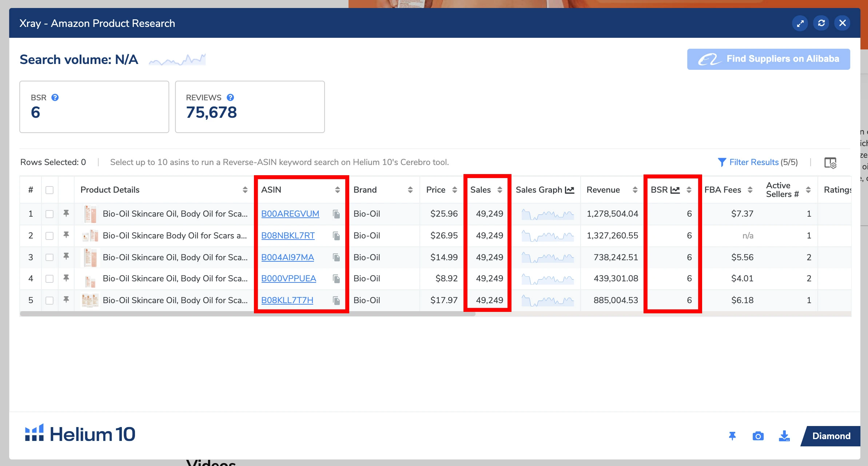Click the camera screenshot icon

(x=758, y=436)
